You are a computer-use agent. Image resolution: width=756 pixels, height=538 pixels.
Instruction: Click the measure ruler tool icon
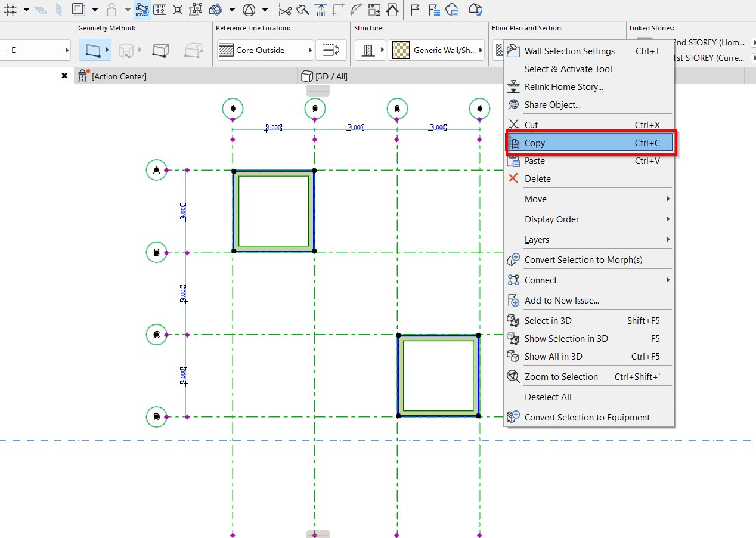(x=160, y=10)
